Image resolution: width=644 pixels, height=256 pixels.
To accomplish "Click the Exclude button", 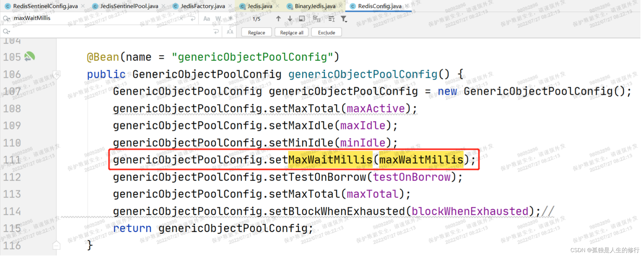I will (x=326, y=32).
